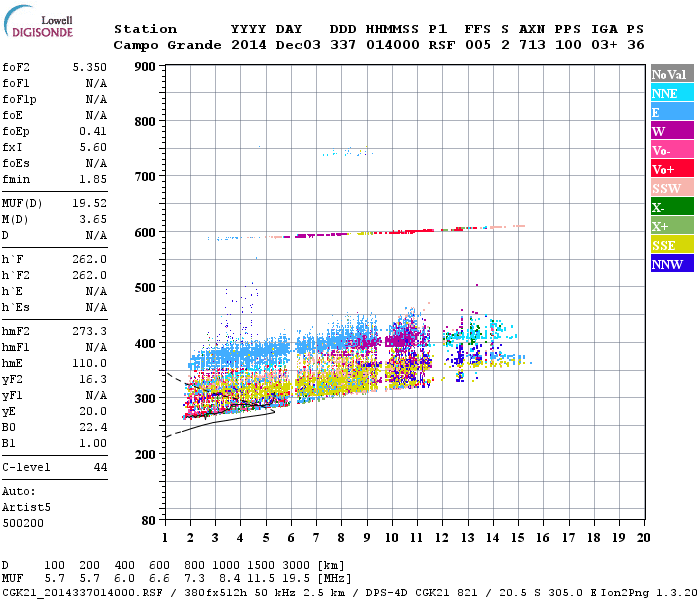Click the B1 value 1.00
The width and height of the screenshot is (700, 600).
[93, 443]
